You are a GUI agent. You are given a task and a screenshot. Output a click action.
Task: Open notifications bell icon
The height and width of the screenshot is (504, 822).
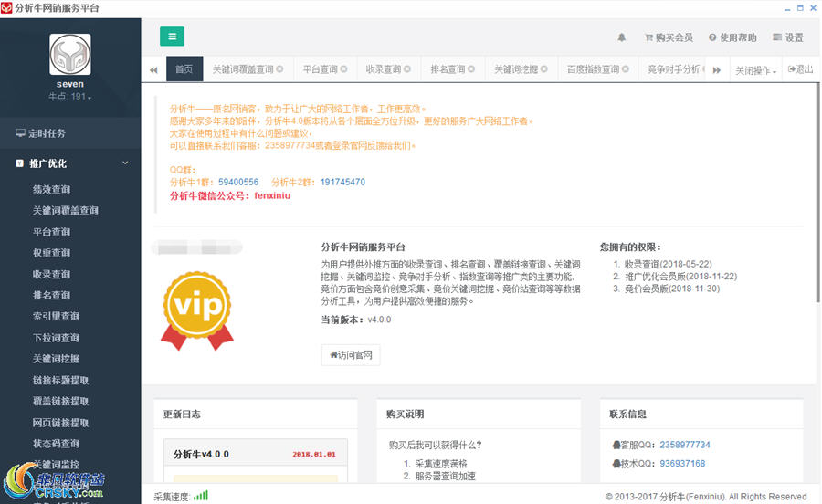point(621,37)
